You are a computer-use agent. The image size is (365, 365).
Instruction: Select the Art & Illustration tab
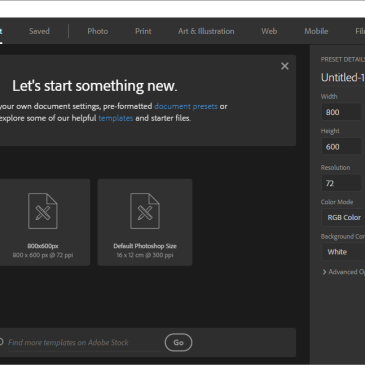point(206,31)
